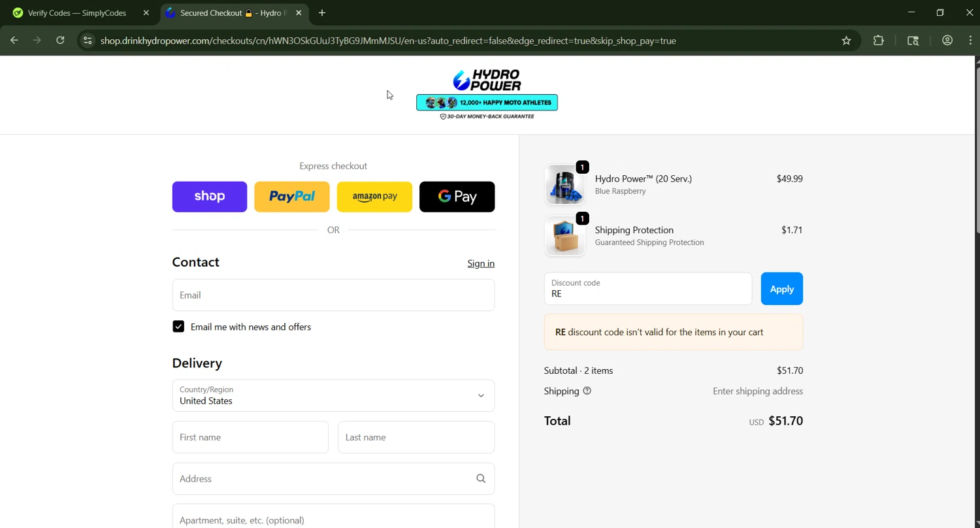The width and height of the screenshot is (980, 528).
Task: Focus the First name field
Action: click(250, 437)
